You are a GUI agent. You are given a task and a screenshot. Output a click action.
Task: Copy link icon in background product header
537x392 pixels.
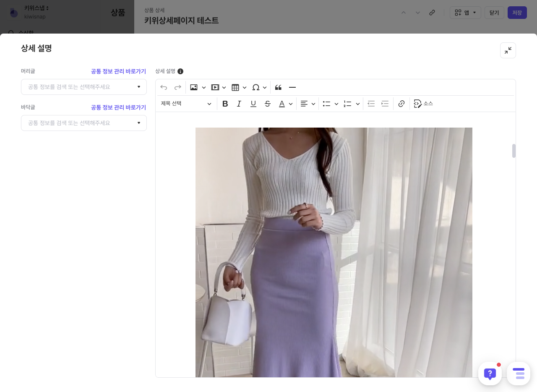pos(432,13)
